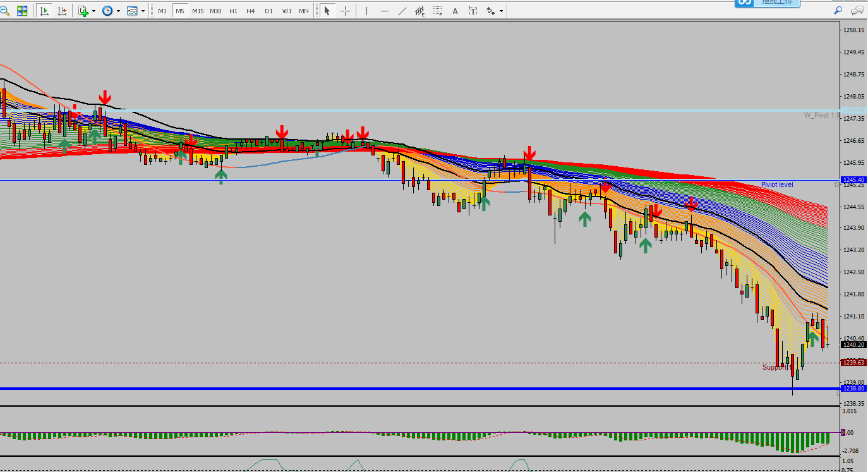Expand the templates dropdown arrow
Screen dimensions: 868x472
point(143,11)
